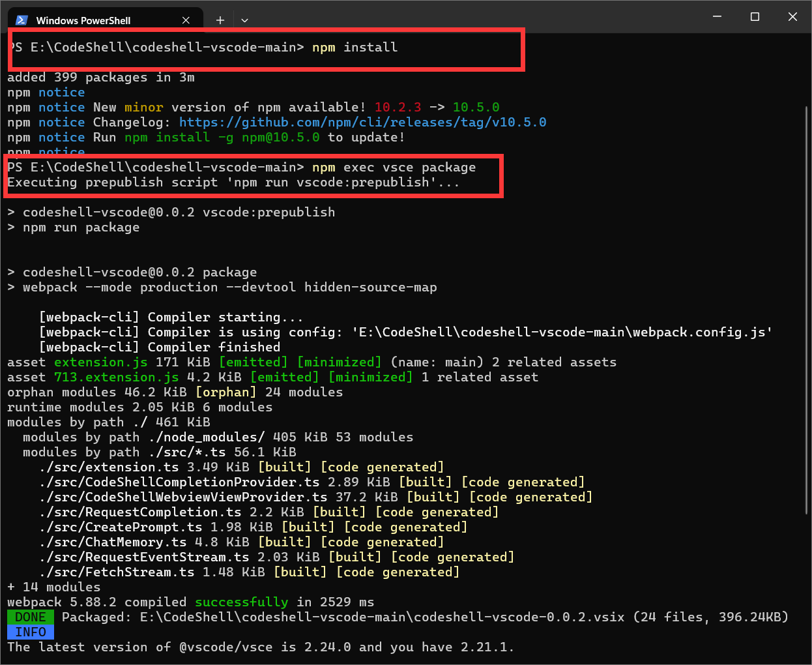Click the 'npm install' command text
The width and height of the screenshot is (812, 665).
355,47
